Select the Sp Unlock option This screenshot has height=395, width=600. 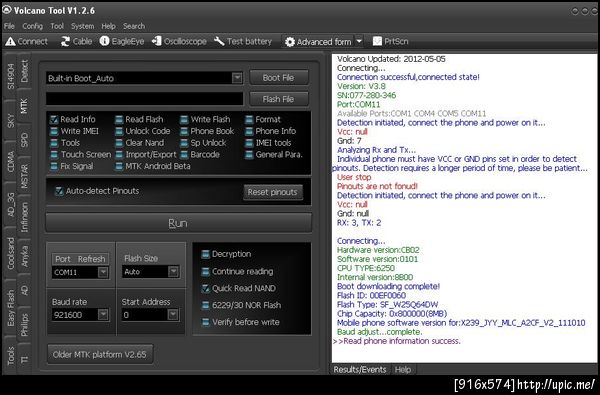click(x=204, y=143)
